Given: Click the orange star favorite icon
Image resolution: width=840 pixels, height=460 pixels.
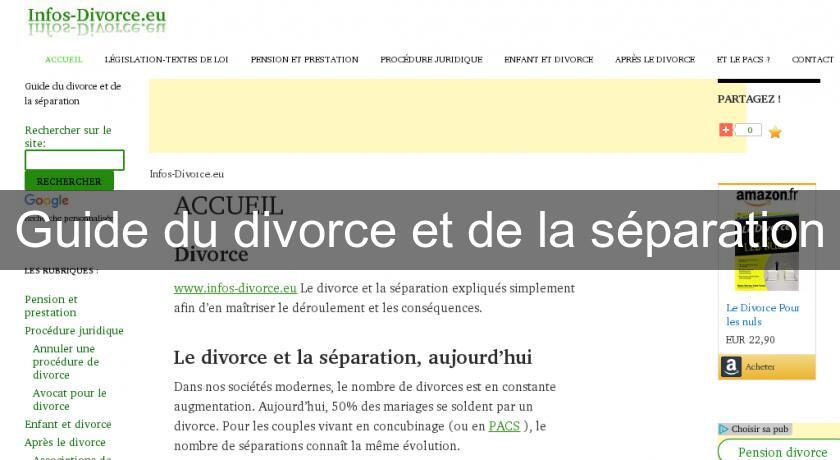Looking at the screenshot, I should tap(775, 132).
